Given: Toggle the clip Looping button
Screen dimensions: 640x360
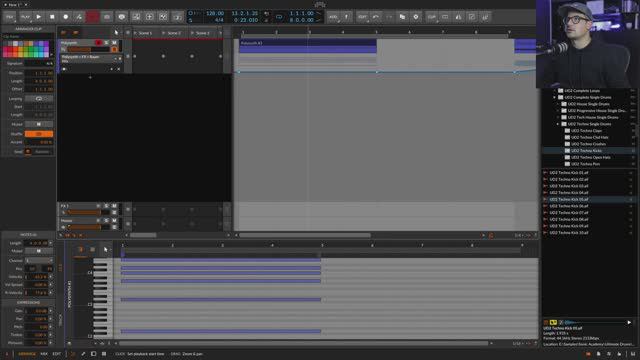Looking at the screenshot, I should point(39,99).
